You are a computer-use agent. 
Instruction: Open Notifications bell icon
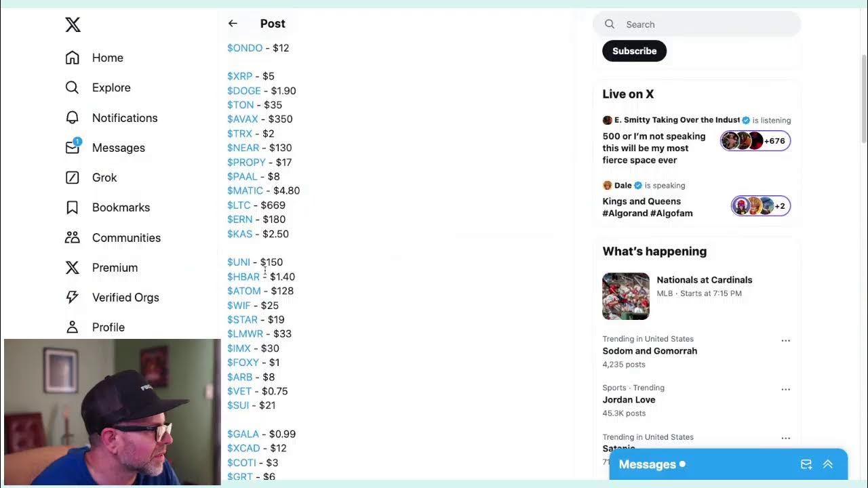coord(73,118)
